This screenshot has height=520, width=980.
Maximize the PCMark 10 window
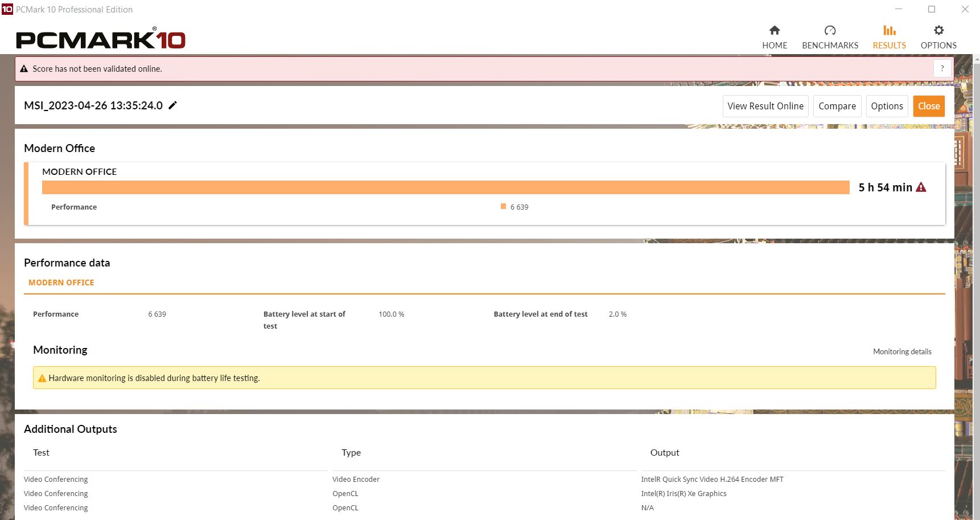932,9
